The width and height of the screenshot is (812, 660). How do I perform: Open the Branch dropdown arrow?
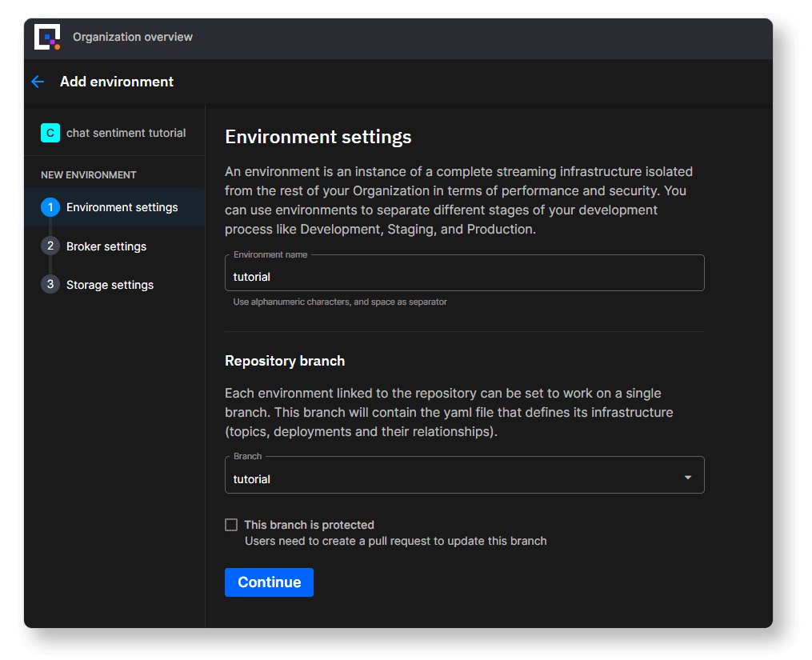click(686, 476)
